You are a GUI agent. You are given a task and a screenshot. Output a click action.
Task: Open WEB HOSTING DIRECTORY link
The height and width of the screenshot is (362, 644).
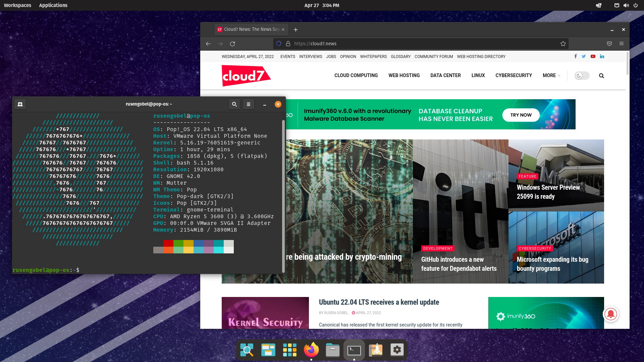[481, 57]
